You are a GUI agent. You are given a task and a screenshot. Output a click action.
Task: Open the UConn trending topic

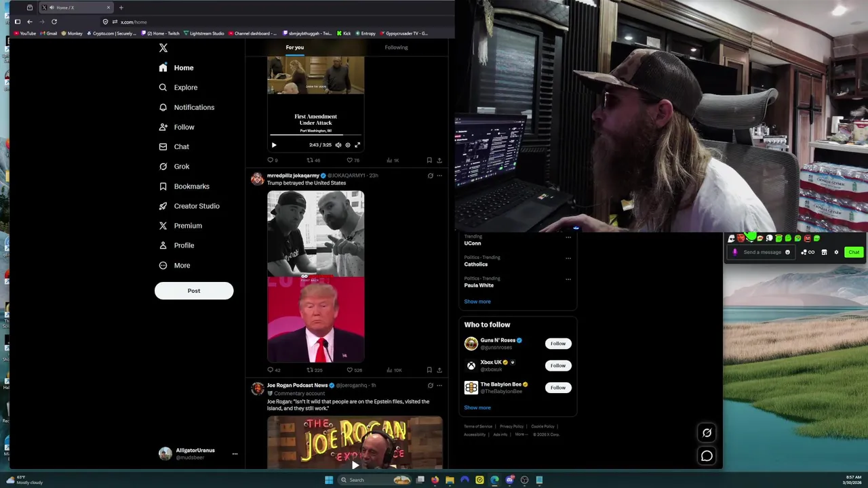coord(473,243)
